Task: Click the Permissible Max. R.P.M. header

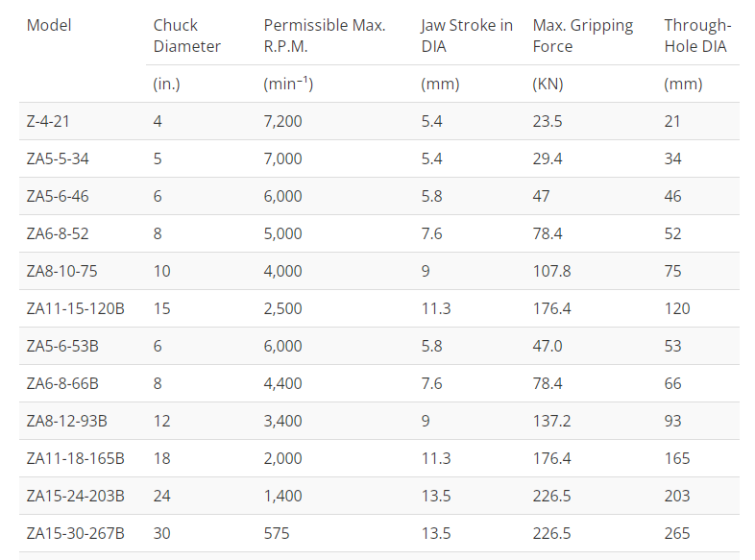Action: coord(325,36)
